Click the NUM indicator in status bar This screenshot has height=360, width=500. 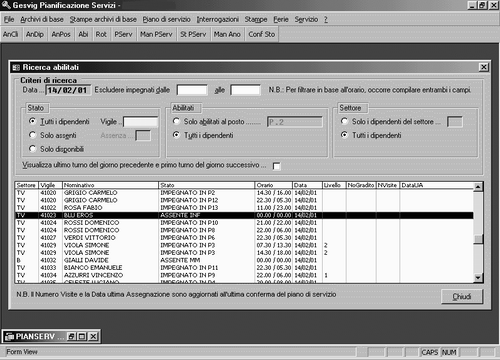(449, 352)
